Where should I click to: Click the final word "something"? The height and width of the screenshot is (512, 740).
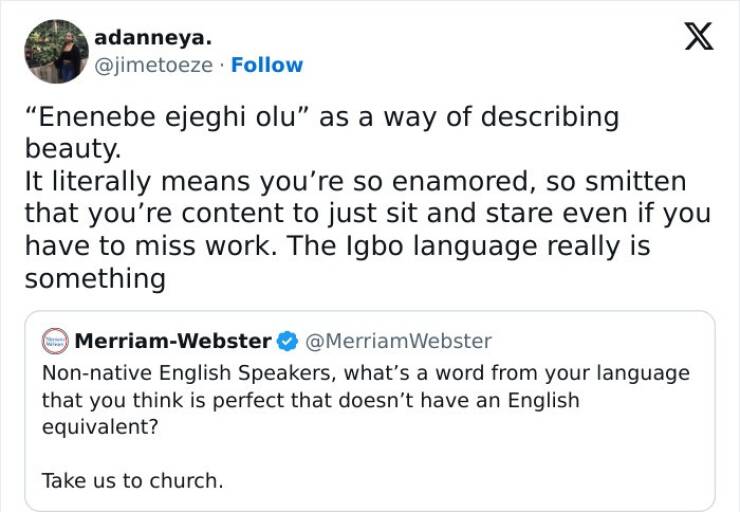tap(94, 278)
